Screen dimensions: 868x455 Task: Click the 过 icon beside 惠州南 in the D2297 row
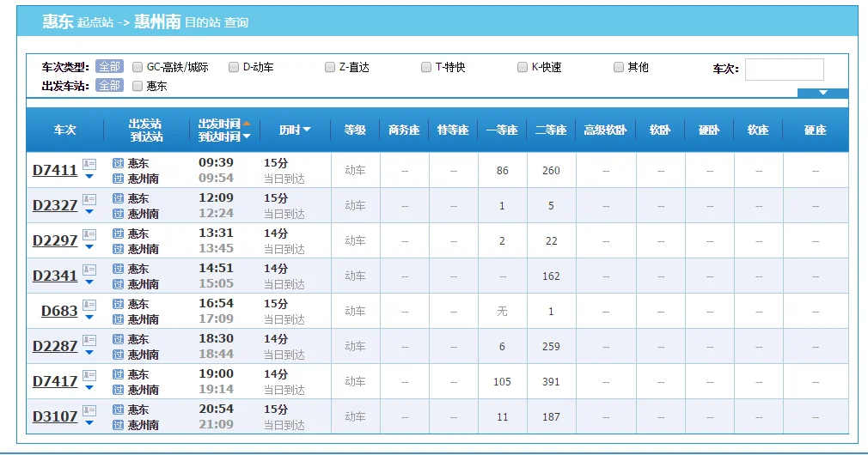(x=118, y=249)
